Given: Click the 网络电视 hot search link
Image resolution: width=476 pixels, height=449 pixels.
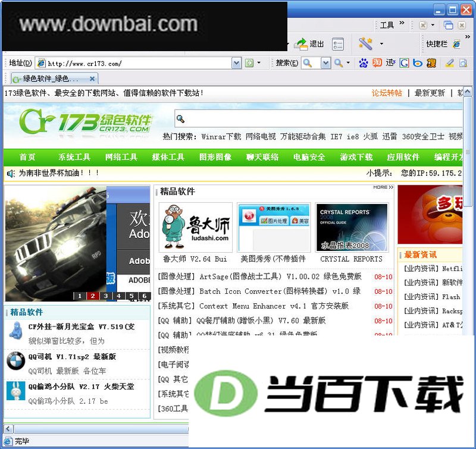Looking at the screenshot, I should [261, 137].
